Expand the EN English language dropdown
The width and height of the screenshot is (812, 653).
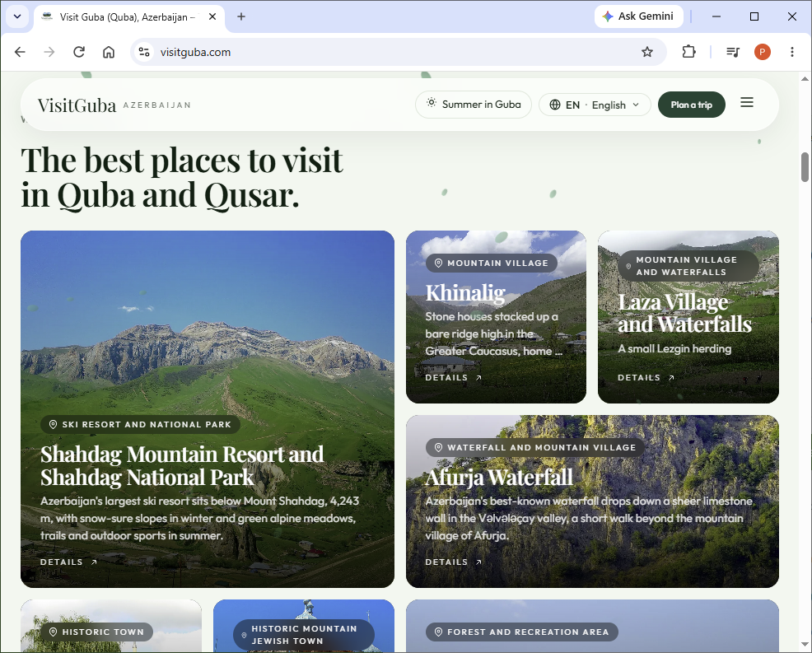coord(595,105)
